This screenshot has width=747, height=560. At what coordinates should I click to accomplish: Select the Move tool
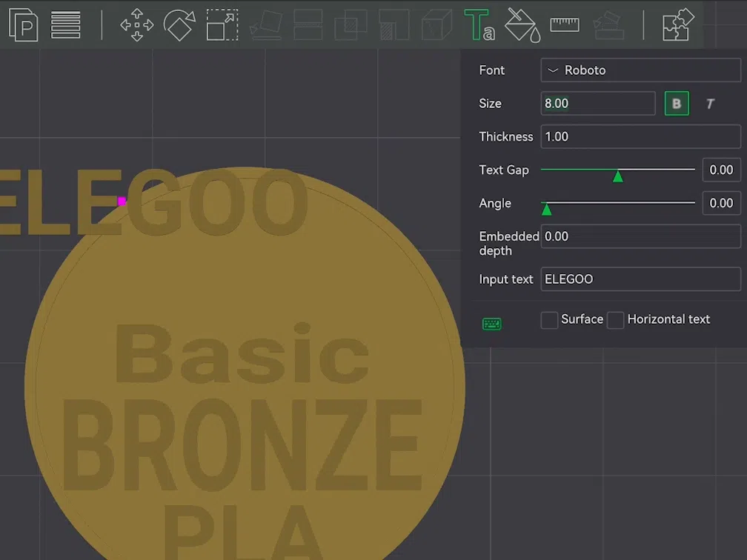pos(136,25)
